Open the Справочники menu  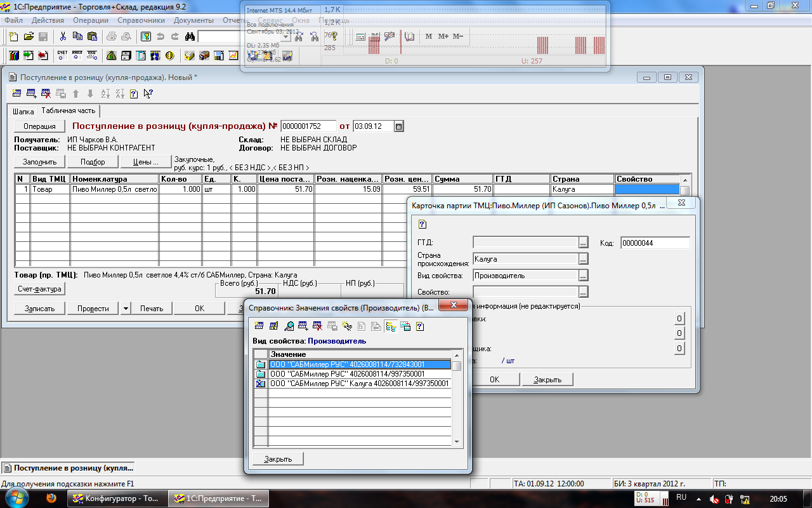click(141, 20)
